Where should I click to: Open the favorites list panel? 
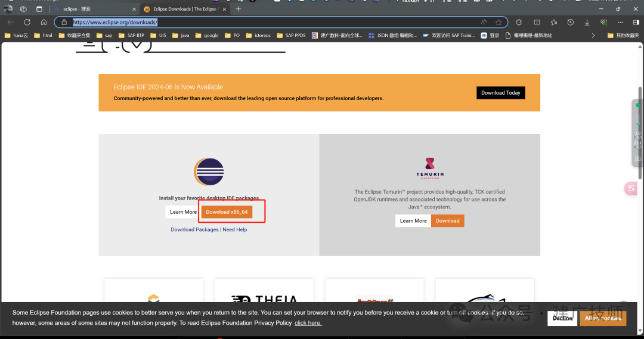click(553, 22)
